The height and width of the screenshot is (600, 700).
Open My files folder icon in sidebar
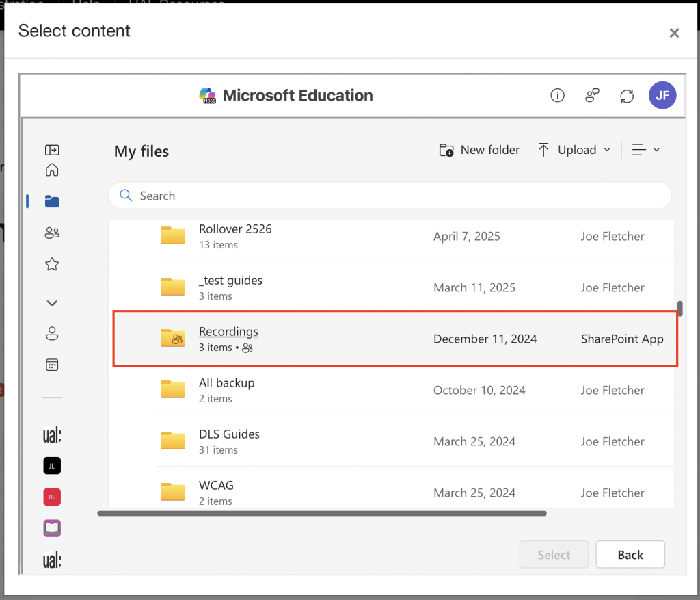(52, 201)
